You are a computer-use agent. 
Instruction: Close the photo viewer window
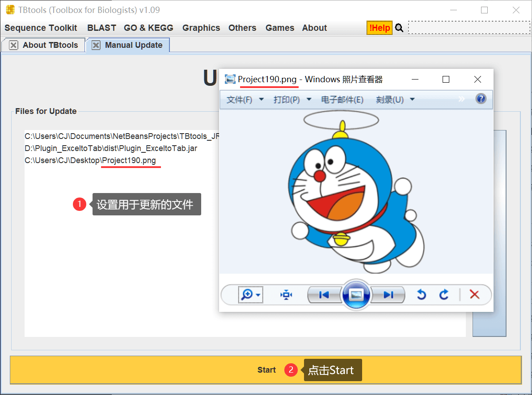tap(477, 80)
